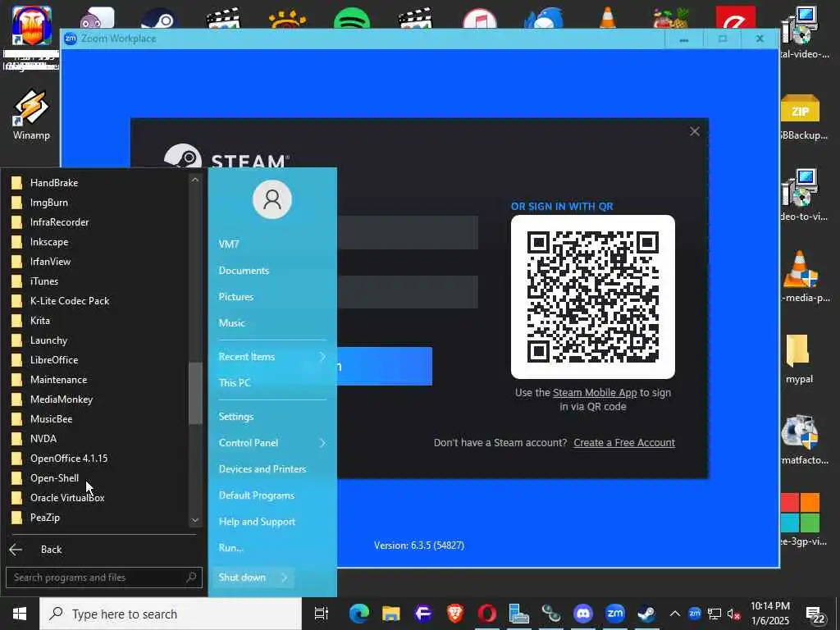The height and width of the screenshot is (630, 840).
Task: Click the user avatar in Start menu
Action: [x=272, y=200]
